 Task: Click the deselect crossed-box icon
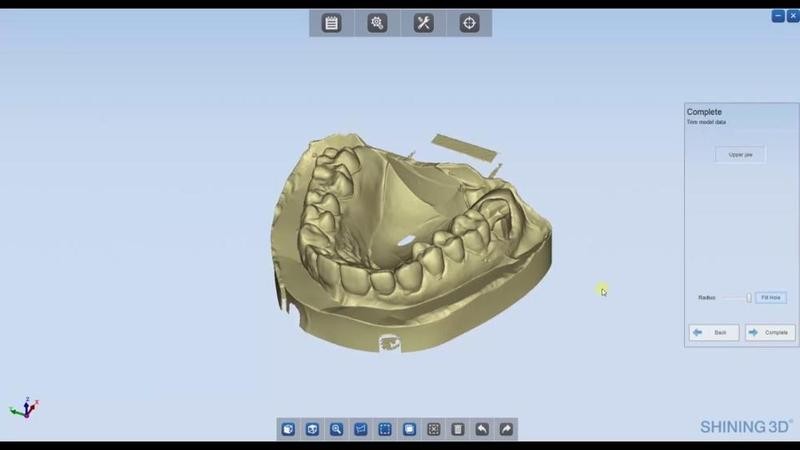tap(434, 429)
